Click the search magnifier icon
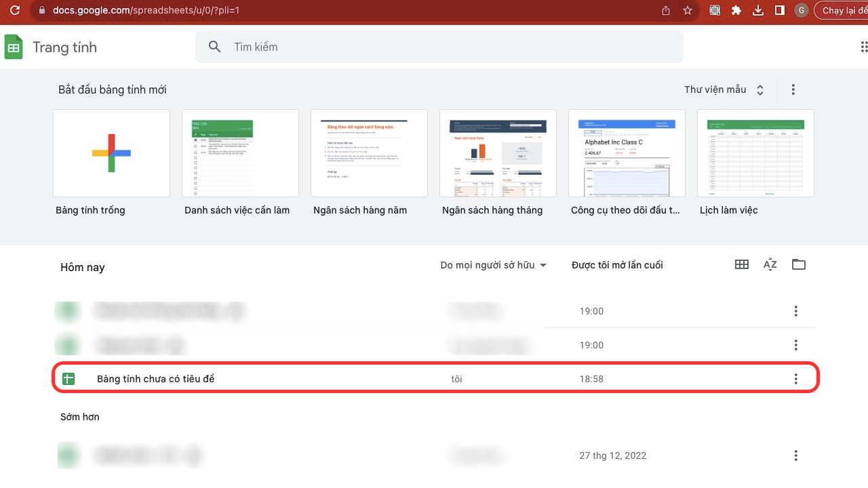Screen dimensions: 868x488 [215, 47]
